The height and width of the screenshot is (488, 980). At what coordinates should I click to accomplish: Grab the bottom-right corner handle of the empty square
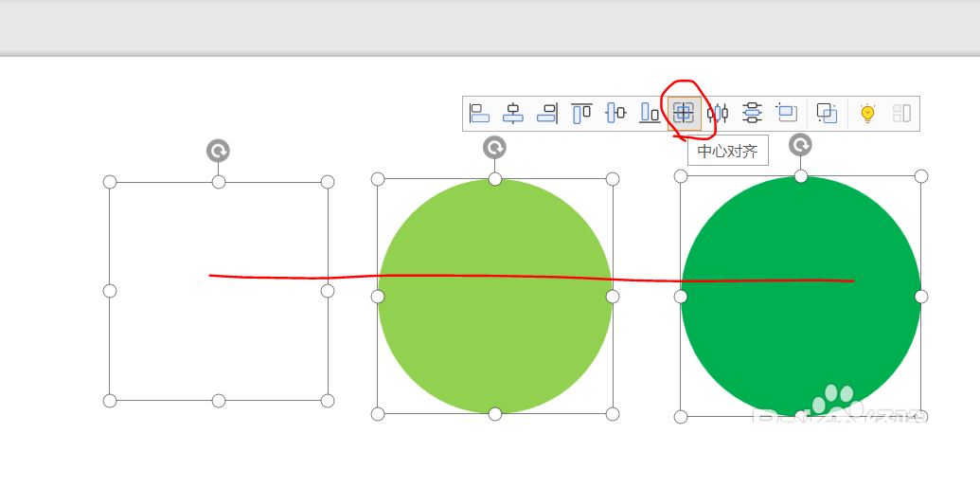pyautogui.click(x=328, y=401)
